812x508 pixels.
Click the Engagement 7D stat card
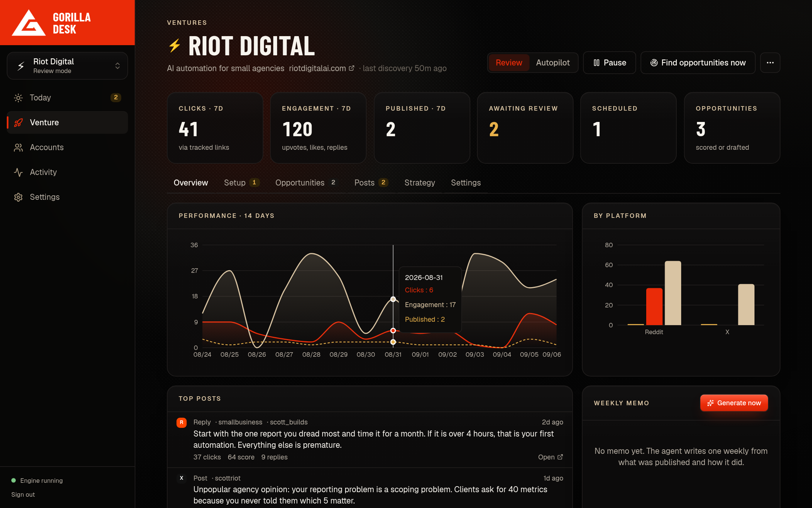click(318, 128)
